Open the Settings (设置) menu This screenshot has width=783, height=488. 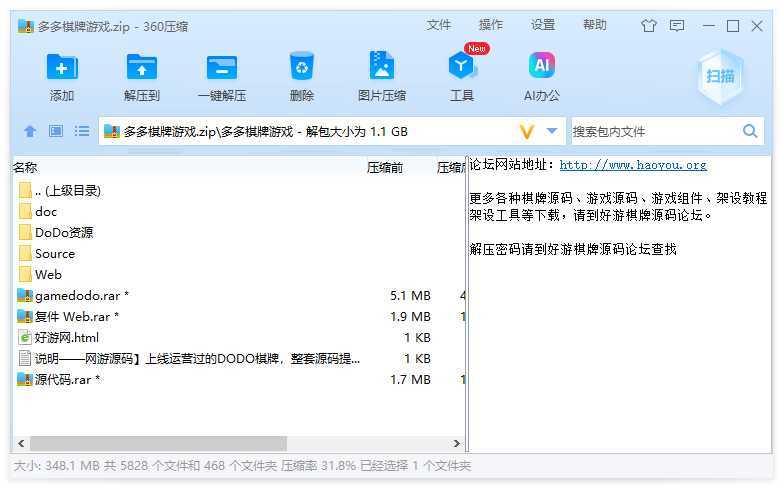pyautogui.click(x=543, y=25)
